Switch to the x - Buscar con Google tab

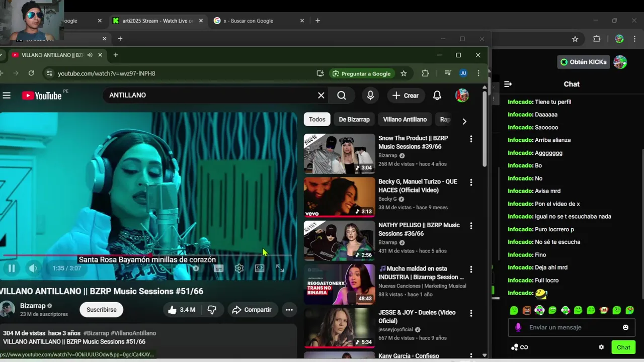[259, 21]
